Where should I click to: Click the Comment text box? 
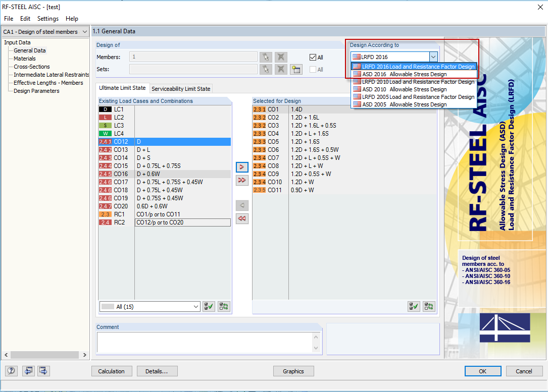[x=205, y=343]
